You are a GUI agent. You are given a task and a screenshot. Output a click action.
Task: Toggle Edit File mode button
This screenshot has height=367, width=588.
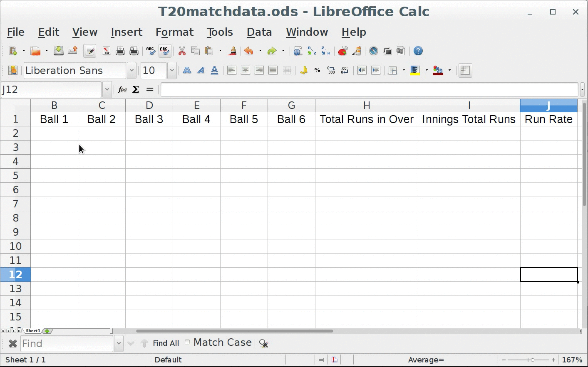click(x=89, y=51)
